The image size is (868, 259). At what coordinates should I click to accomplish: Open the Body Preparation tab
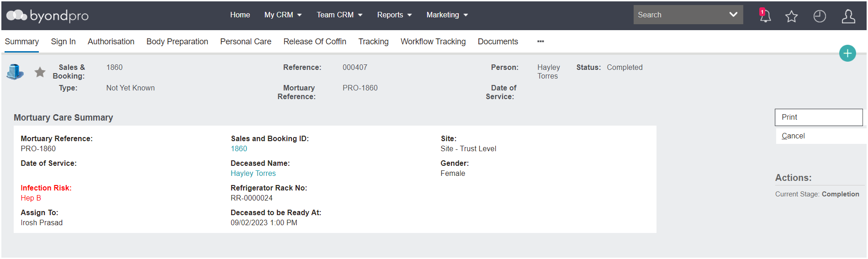177,42
